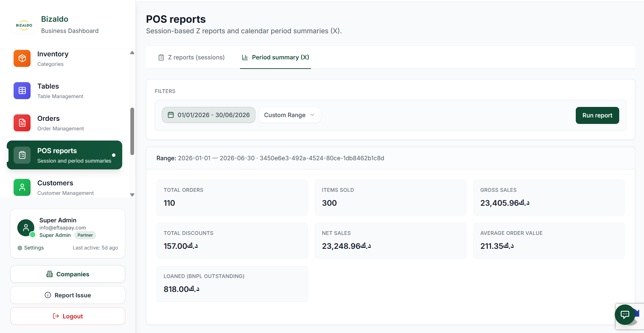Click the Companies building icon
Image resolution: width=644 pixels, height=333 pixels.
(x=50, y=274)
